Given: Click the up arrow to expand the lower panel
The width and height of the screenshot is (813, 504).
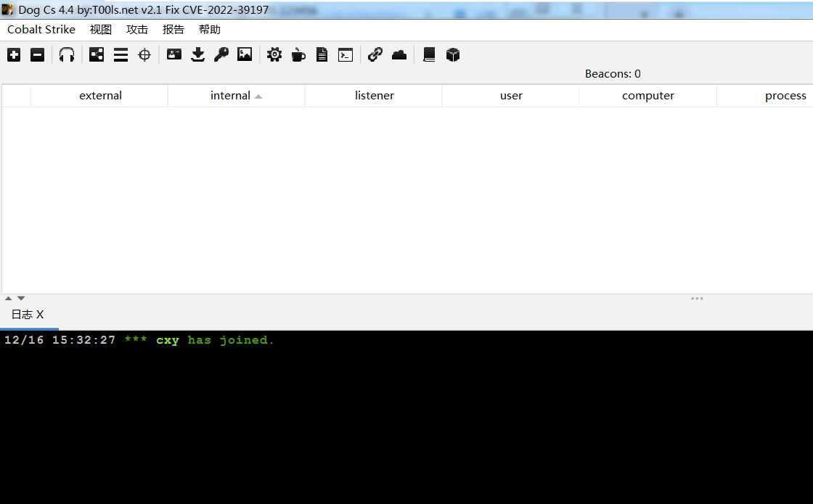Looking at the screenshot, I should (9, 298).
